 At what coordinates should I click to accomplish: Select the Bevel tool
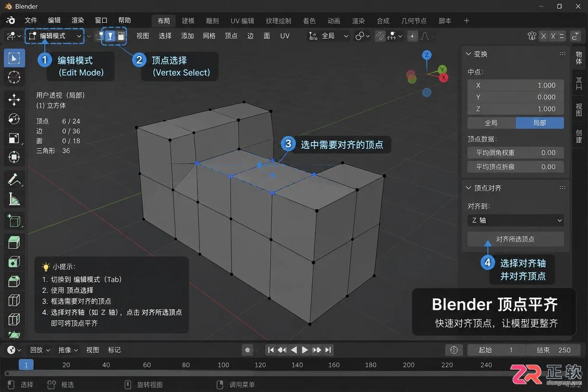[14, 281]
